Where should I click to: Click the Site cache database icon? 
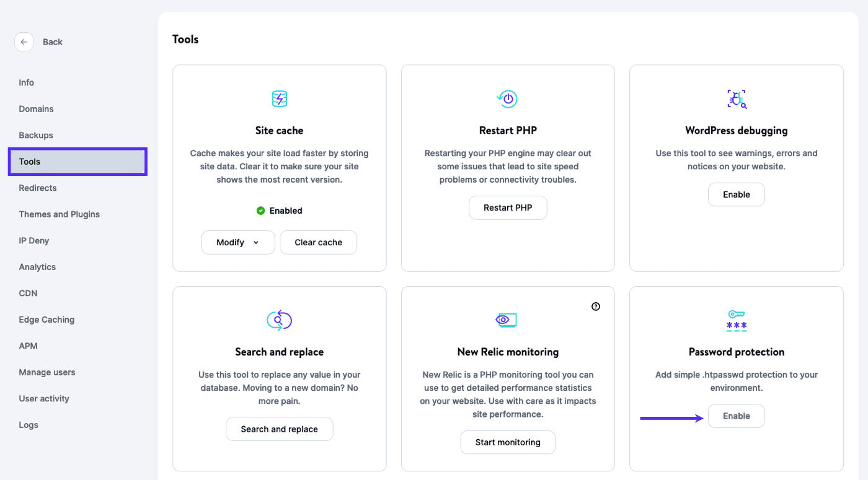(280, 98)
